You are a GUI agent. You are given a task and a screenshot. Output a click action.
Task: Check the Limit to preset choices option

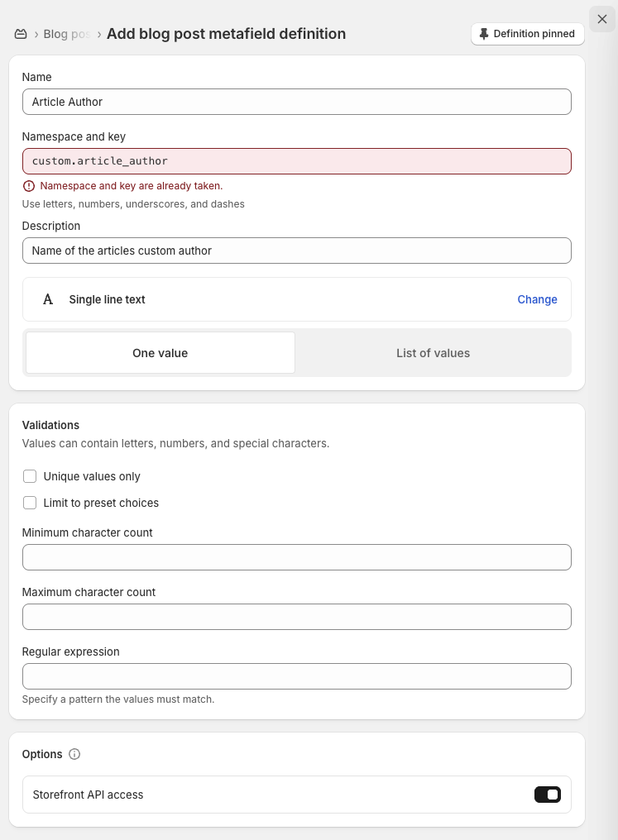pos(30,503)
